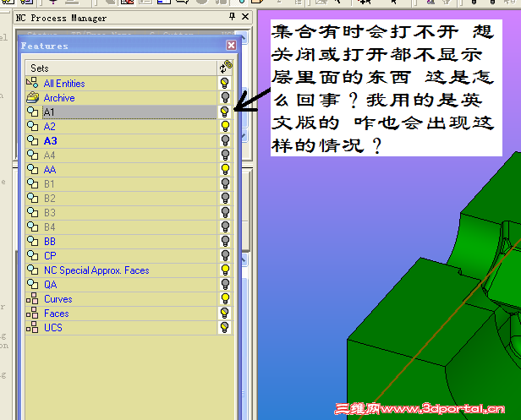Click the Archive folder icon
This screenshot has height=420, width=521.
[x=32, y=97]
